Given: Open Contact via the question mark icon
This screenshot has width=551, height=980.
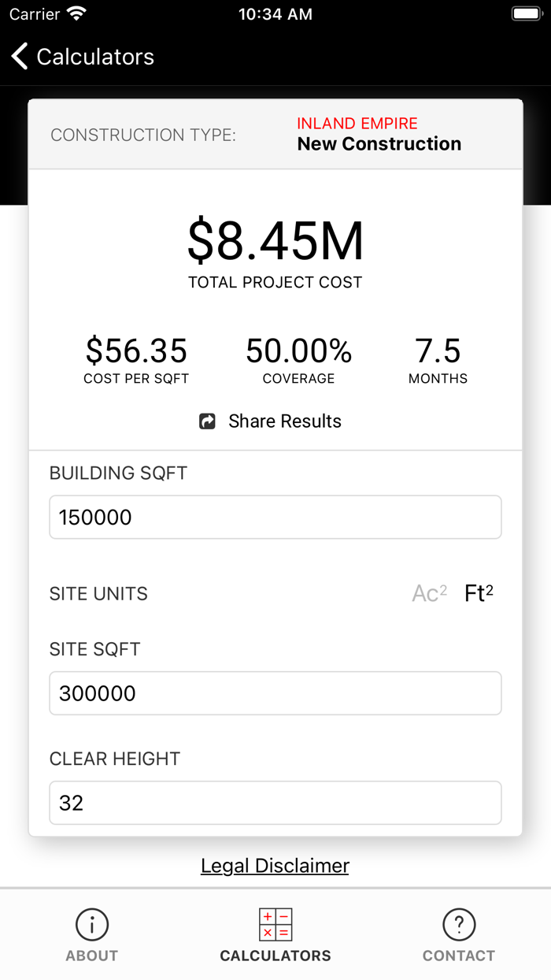Looking at the screenshot, I should [x=459, y=925].
